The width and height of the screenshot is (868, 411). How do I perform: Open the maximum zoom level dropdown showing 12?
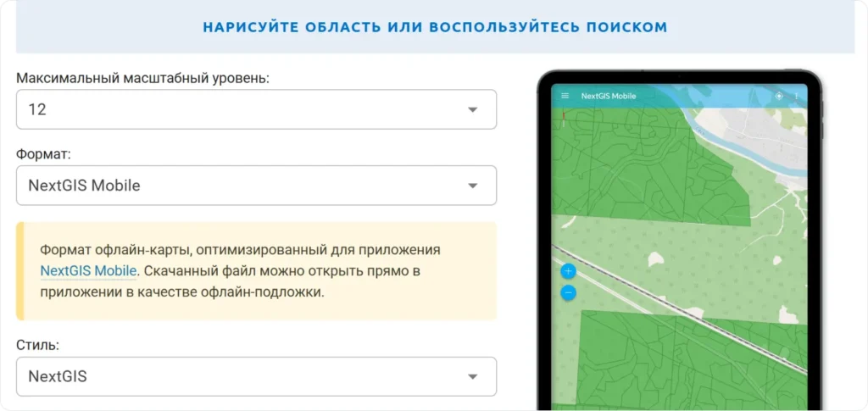point(256,109)
